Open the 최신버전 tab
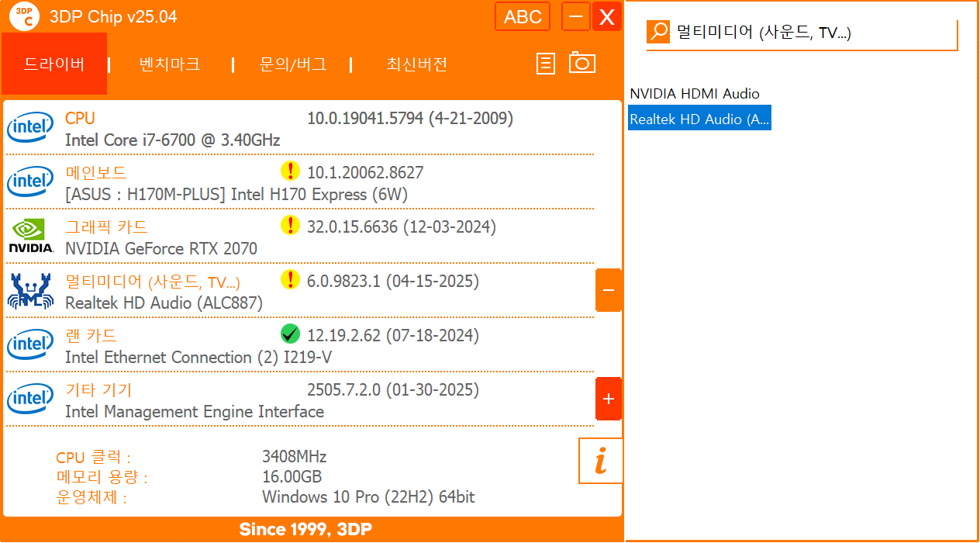This screenshot has height=543, width=980. [417, 64]
